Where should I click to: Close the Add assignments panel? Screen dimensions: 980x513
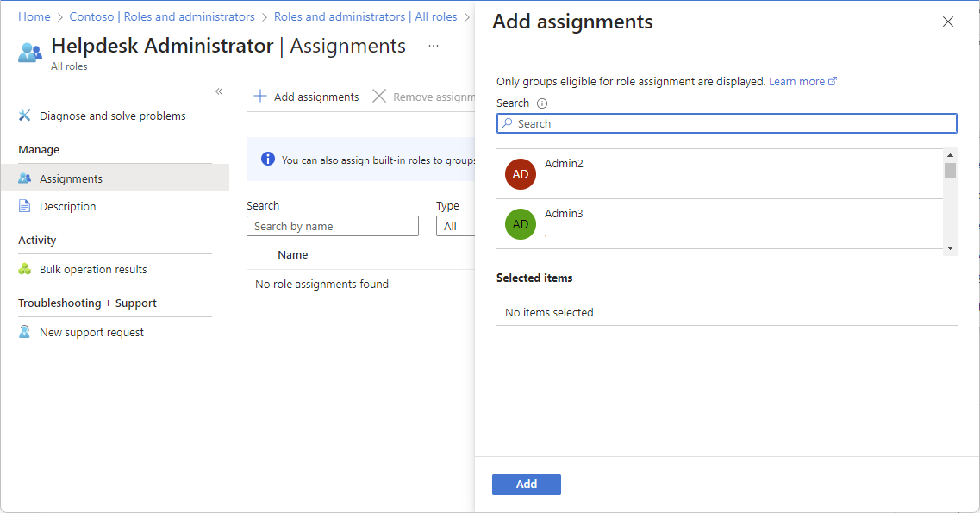tap(948, 22)
